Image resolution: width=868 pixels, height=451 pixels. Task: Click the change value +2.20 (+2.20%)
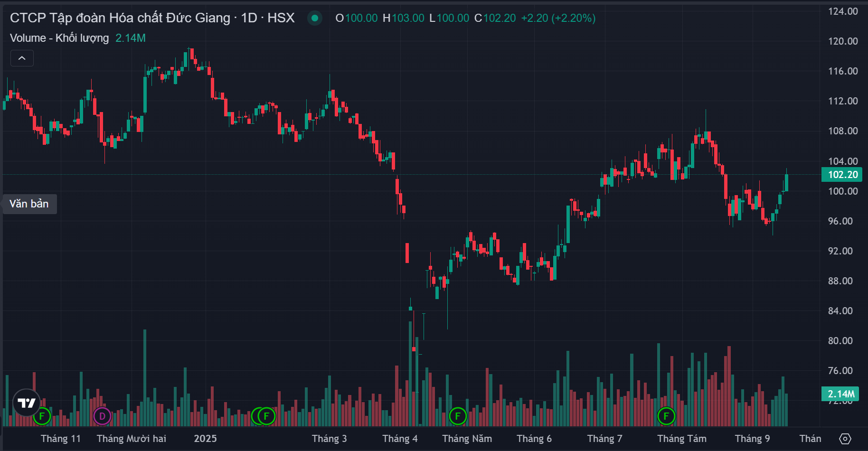tap(558, 18)
